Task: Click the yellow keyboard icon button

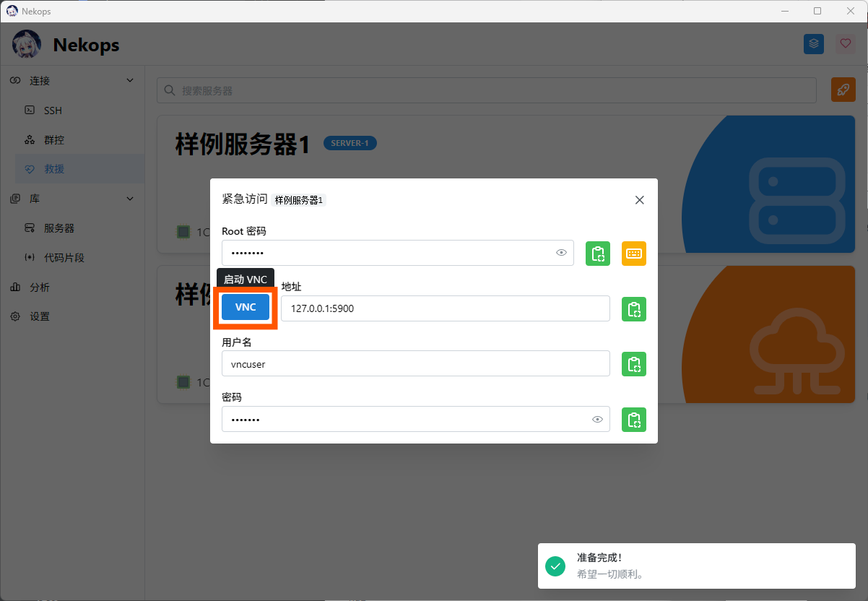Action: (633, 254)
